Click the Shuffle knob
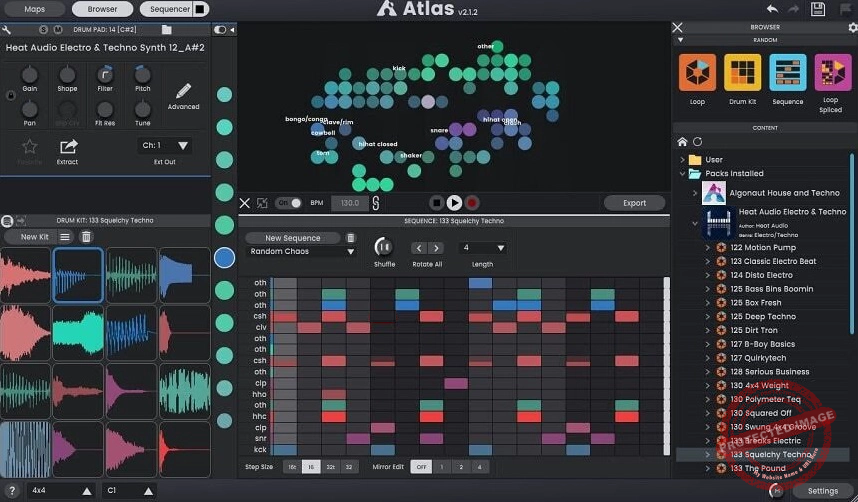Screen dimensions: 858x502 point(384,247)
